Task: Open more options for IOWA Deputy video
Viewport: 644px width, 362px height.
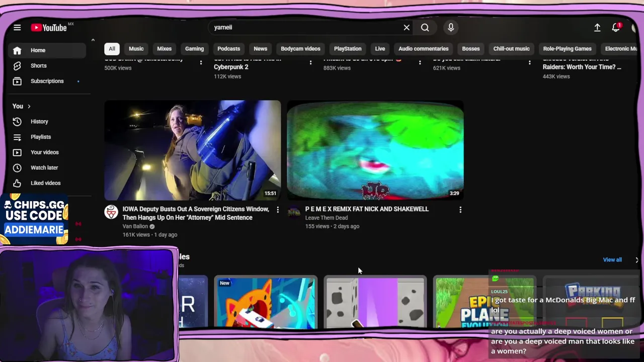Action: coord(278,210)
